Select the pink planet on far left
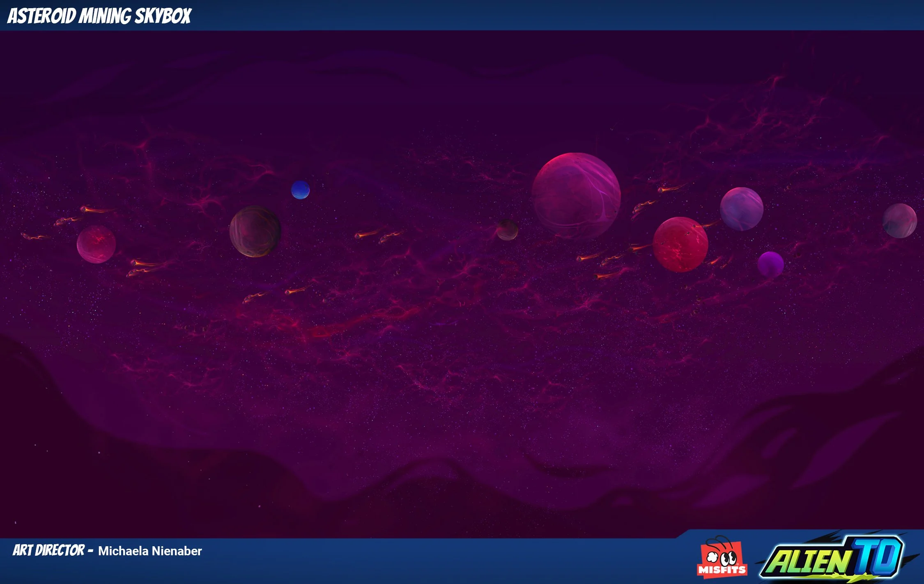The image size is (924, 584). (x=97, y=244)
